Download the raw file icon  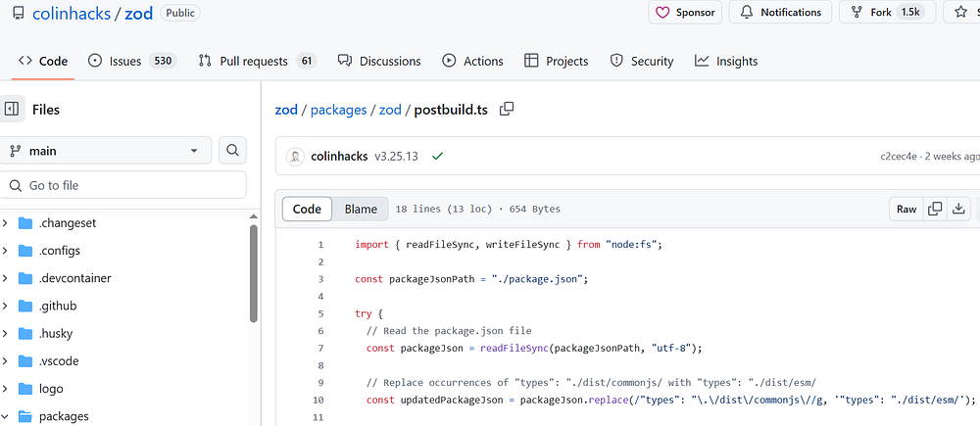[958, 209]
